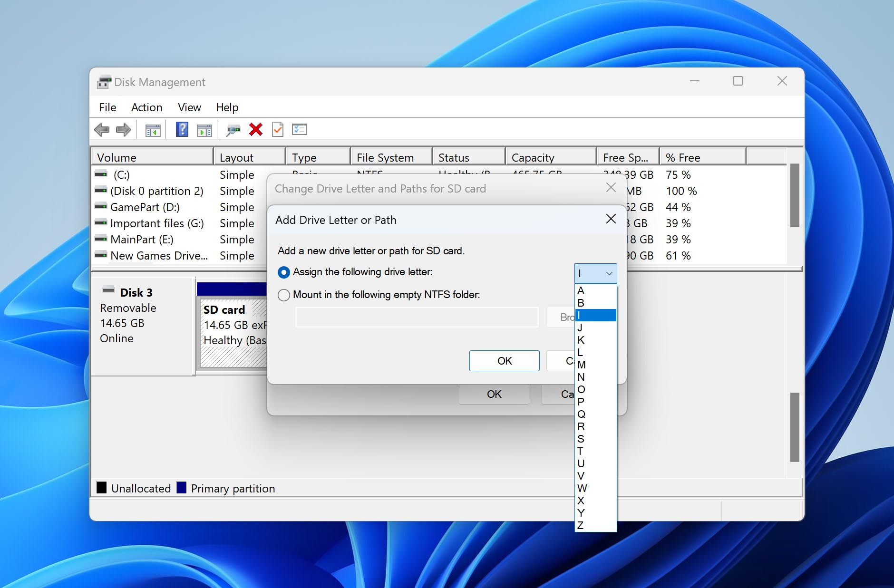
Task: Close the Change Drive Letter and Paths dialog
Action: coord(611,188)
